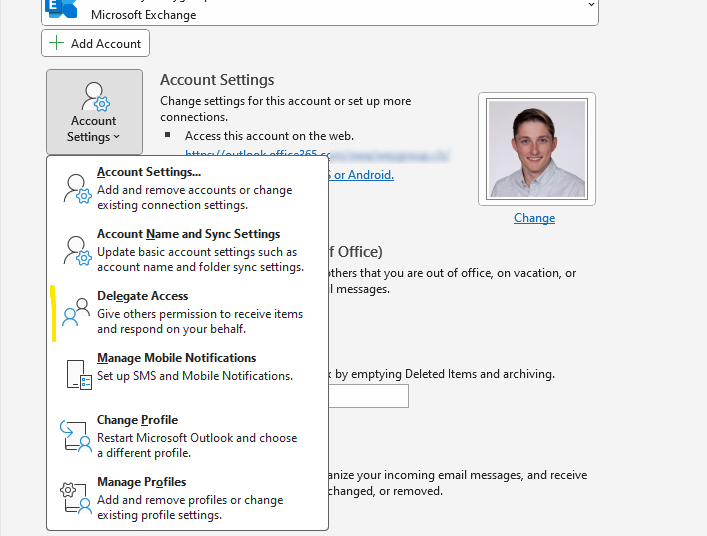Select the Manage Profiles menu label
707x536 pixels.
point(141,482)
